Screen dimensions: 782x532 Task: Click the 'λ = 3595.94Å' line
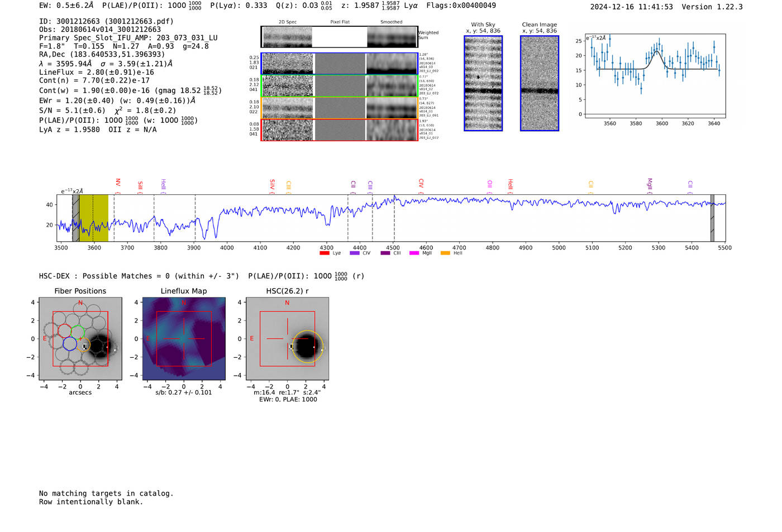106,64
